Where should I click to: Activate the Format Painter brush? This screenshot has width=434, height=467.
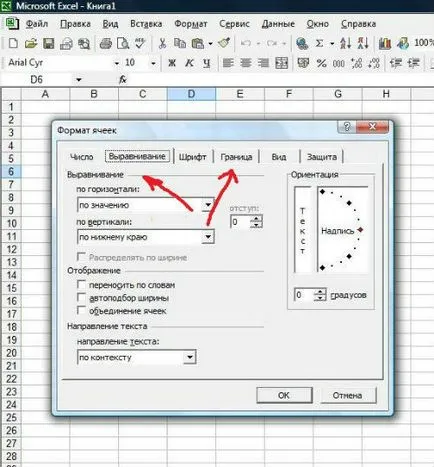pyautogui.click(x=224, y=43)
